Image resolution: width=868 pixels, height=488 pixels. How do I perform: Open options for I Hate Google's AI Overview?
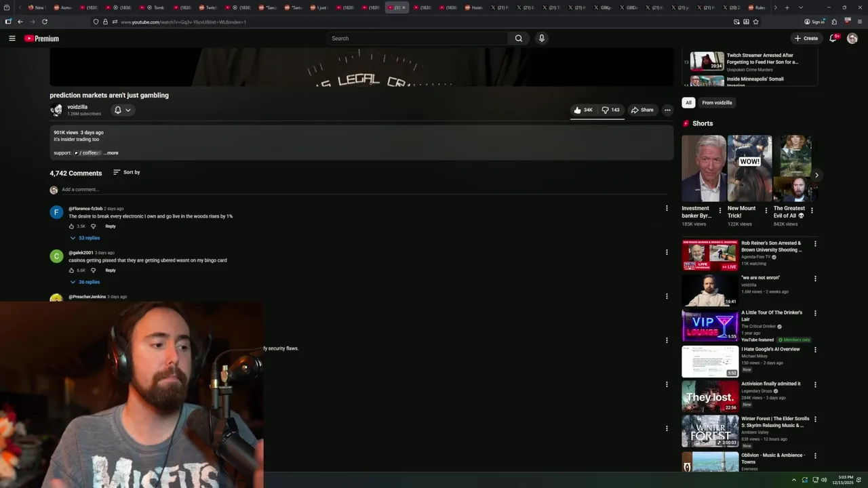pyautogui.click(x=815, y=350)
